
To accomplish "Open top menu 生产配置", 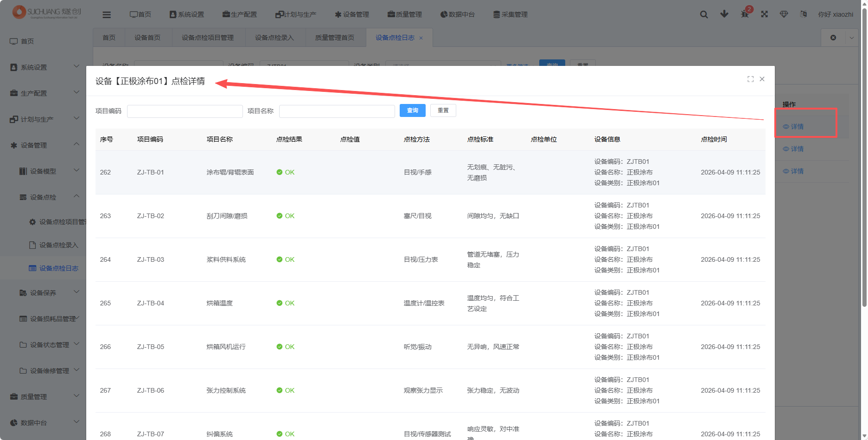I will click(x=240, y=14).
